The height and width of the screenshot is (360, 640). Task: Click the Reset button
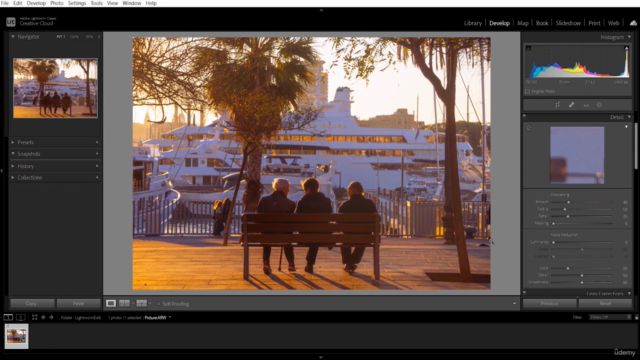click(605, 303)
